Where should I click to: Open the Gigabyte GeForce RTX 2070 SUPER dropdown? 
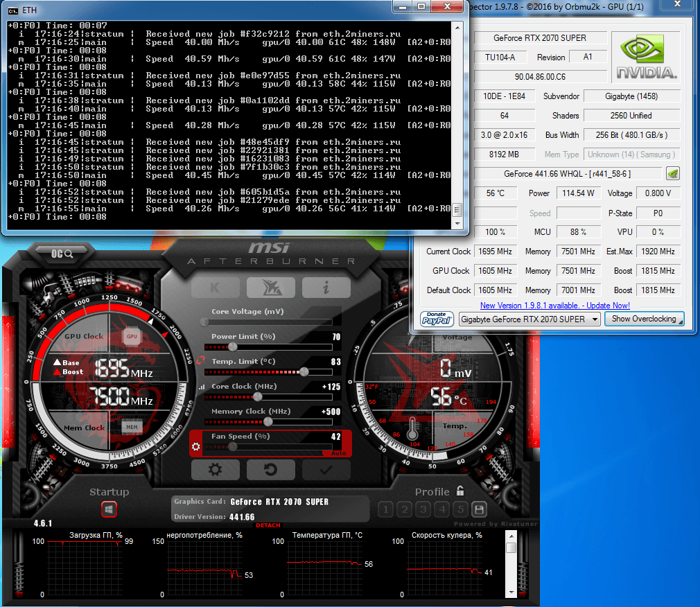(530, 319)
